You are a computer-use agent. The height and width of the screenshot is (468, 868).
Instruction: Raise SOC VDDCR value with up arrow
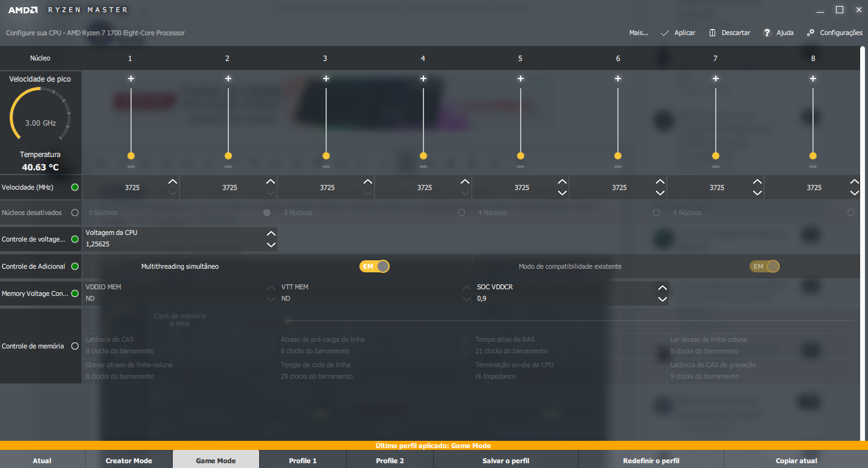(x=663, y=288)
